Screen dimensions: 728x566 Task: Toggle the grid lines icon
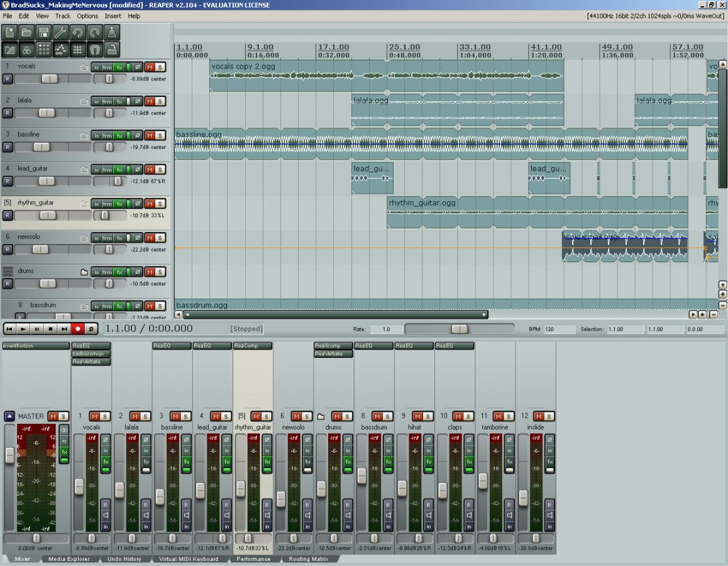pos(78,50)
